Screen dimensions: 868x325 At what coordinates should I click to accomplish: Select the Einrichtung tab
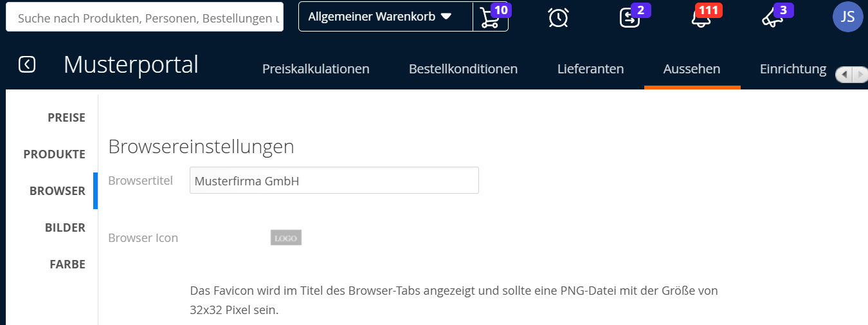793,69
